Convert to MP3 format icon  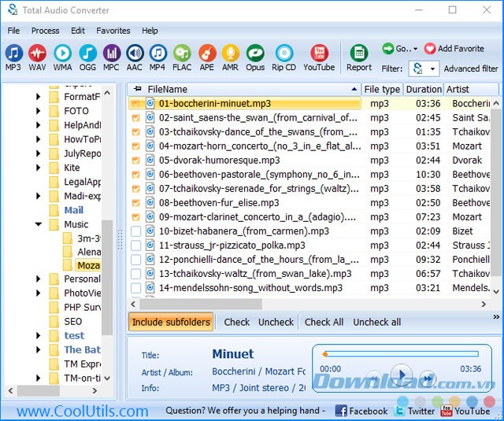[x=13, y=54]
